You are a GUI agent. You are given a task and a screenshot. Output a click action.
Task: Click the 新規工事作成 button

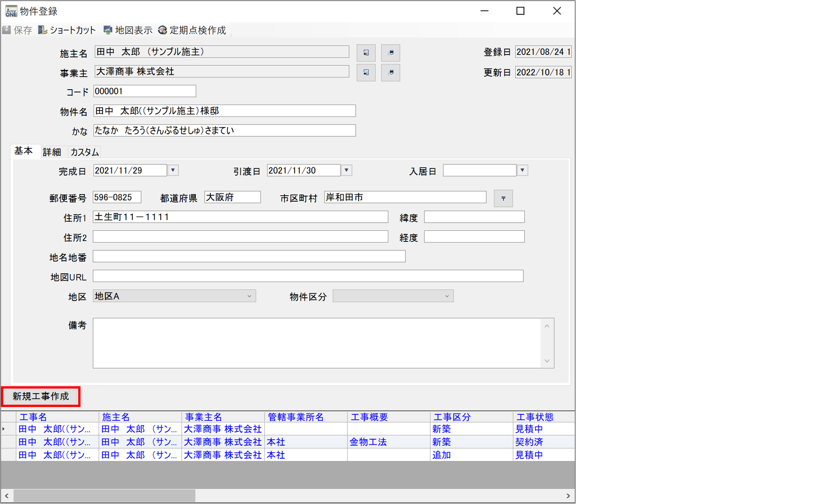(41, 397)
